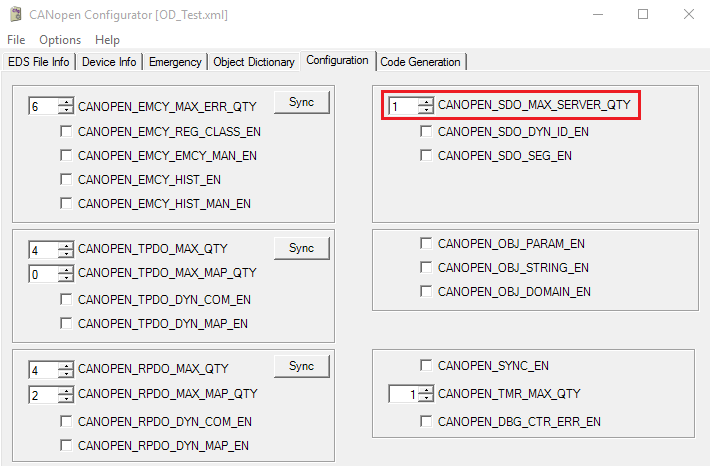
Task: Switch to the Code Generation tab
Action: 420,62
